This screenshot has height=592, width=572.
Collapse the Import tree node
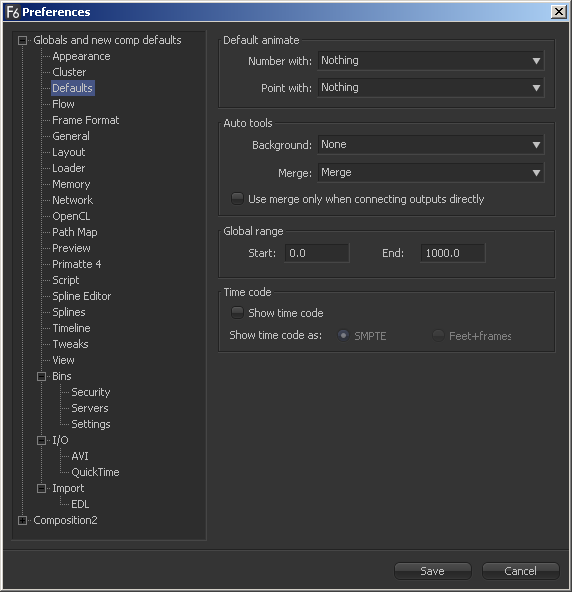(x=42, y=488)
